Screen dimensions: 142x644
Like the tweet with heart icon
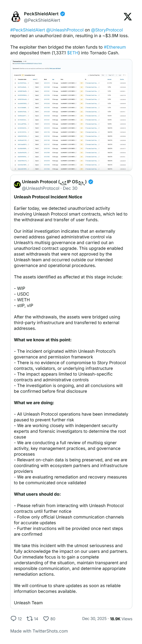(x=46, y=618)
